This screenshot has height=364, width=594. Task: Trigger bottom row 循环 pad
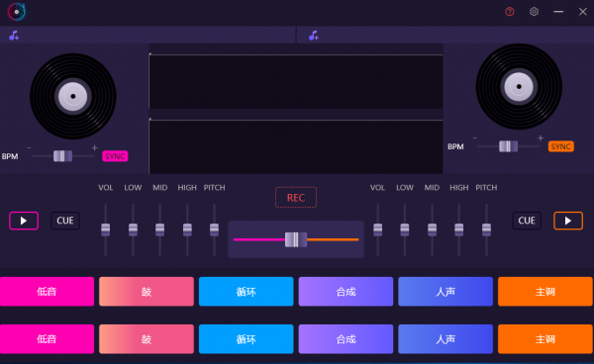coord(247,339)
